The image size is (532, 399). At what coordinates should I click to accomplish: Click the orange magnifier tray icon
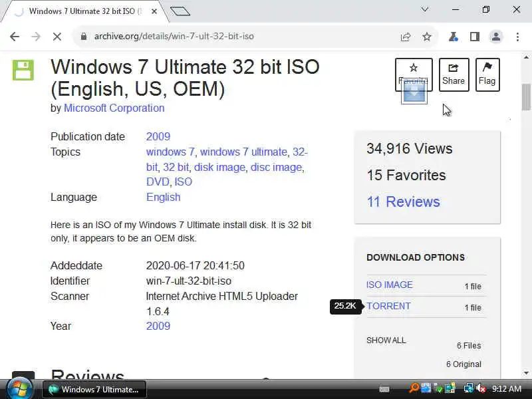coord(414,388)
